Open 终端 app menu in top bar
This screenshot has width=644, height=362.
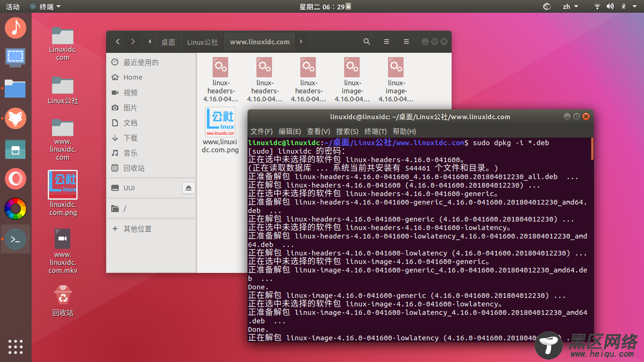[45, 7]
